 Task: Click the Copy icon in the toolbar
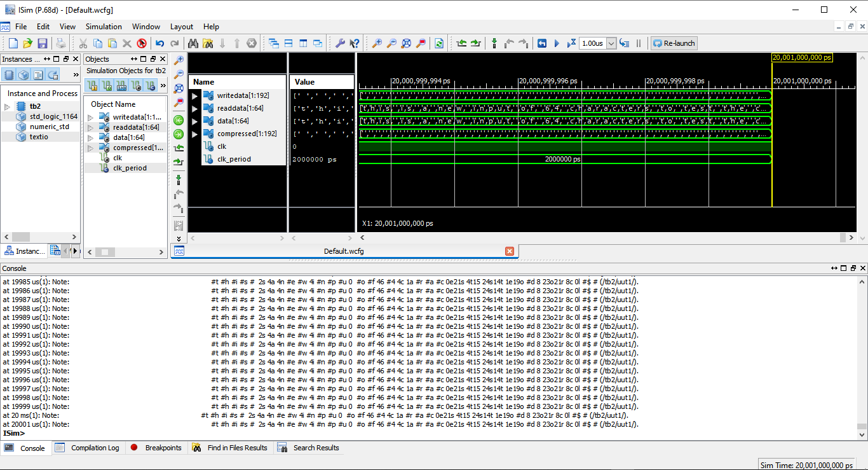pos(98,43)
